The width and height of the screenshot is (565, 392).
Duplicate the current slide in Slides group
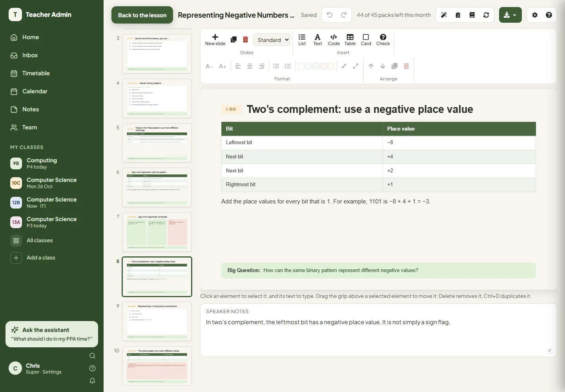coord(233,40)
